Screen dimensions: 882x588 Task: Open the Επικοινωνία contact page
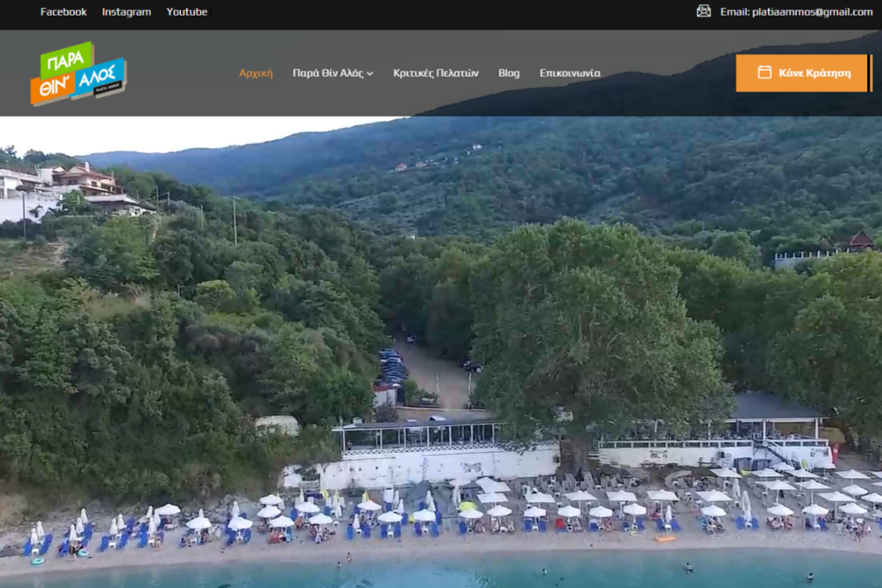570,73
